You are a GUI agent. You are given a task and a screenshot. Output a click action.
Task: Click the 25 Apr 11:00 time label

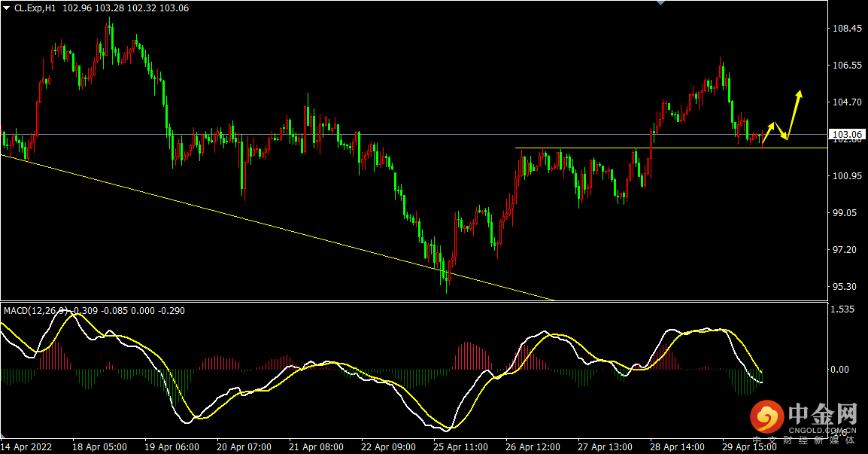[460, 446]
